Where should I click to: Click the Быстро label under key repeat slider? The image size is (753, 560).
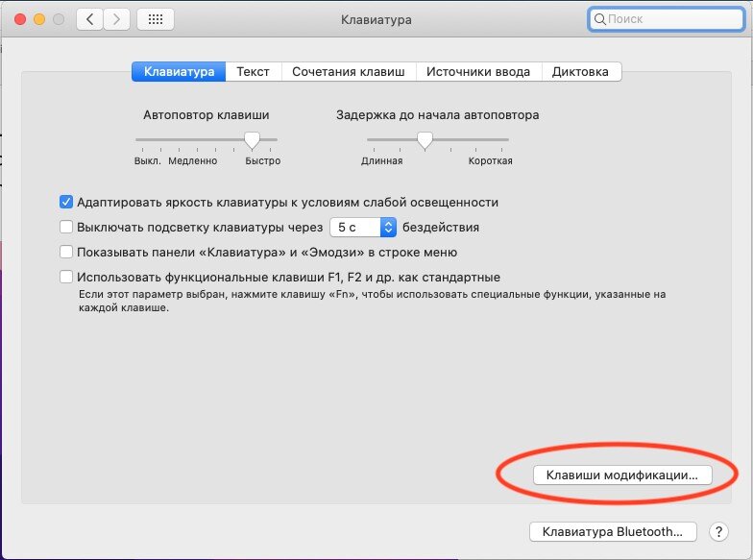coord(263,161)
